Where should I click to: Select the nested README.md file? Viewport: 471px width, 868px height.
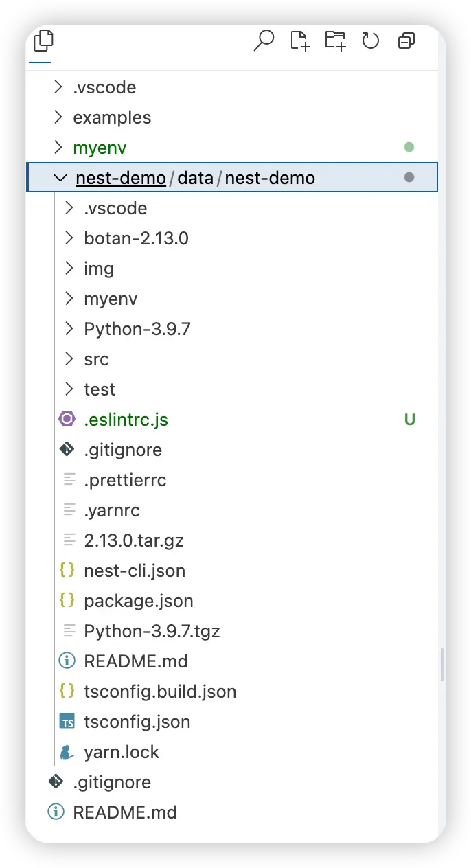pyautogui.click(x=135, y=661)
